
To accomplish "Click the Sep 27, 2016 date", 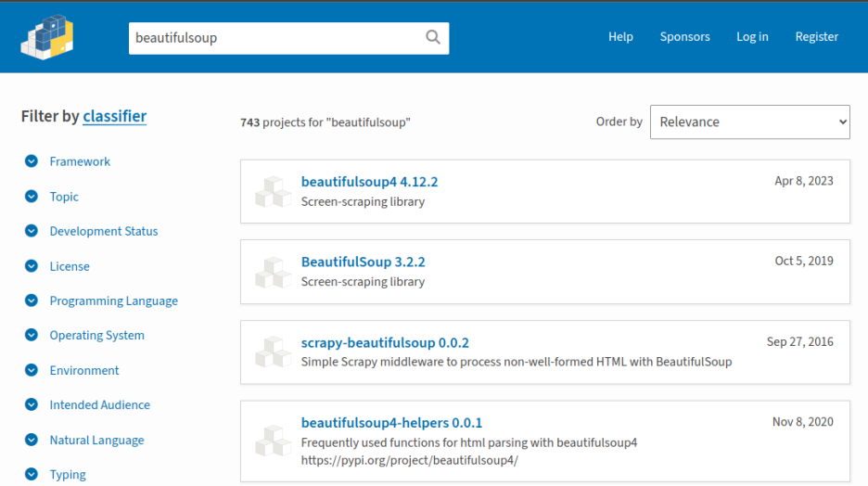I will pos(800,341).
